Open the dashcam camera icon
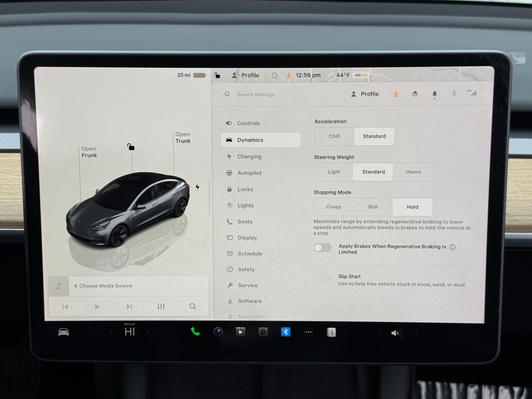This screenshot has width=532, height=399. tap(263, 332)
